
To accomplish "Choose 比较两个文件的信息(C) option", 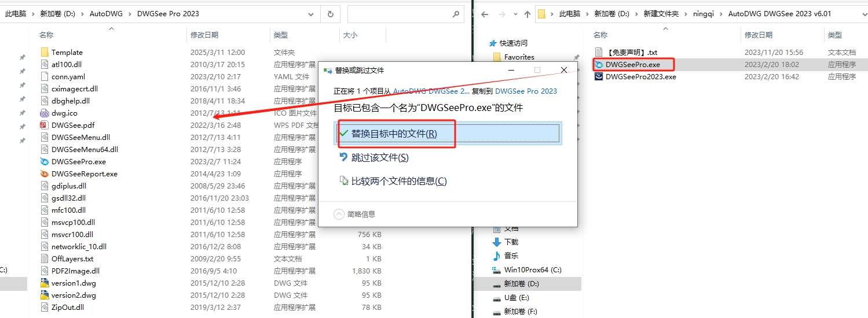I will (394, 181).
